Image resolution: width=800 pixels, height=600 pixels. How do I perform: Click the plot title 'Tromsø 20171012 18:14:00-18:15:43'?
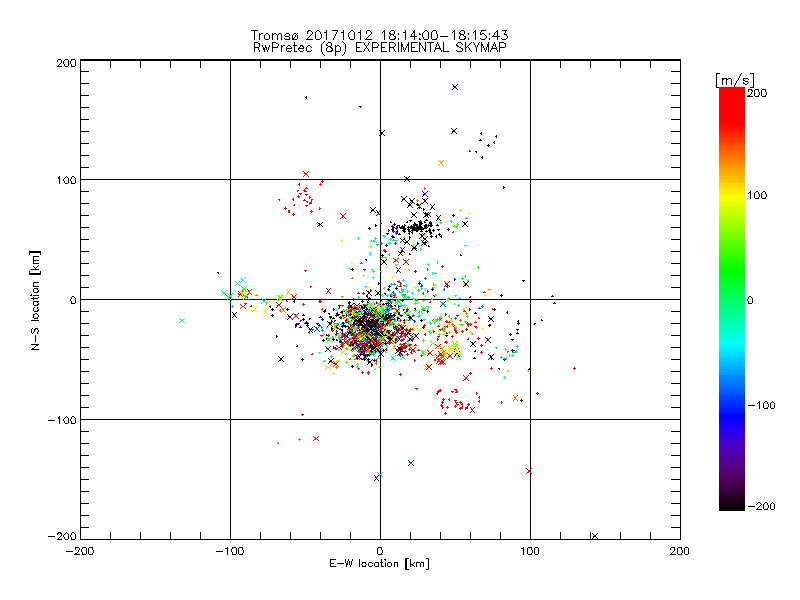point(379,35)
